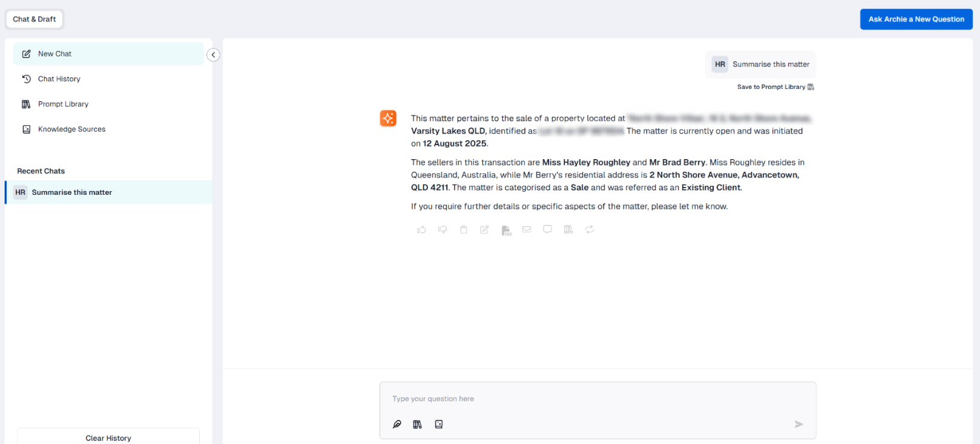Click the envelope email icon under the response
This screenshot has height=444, width=980.
click(x=527, y=229)
